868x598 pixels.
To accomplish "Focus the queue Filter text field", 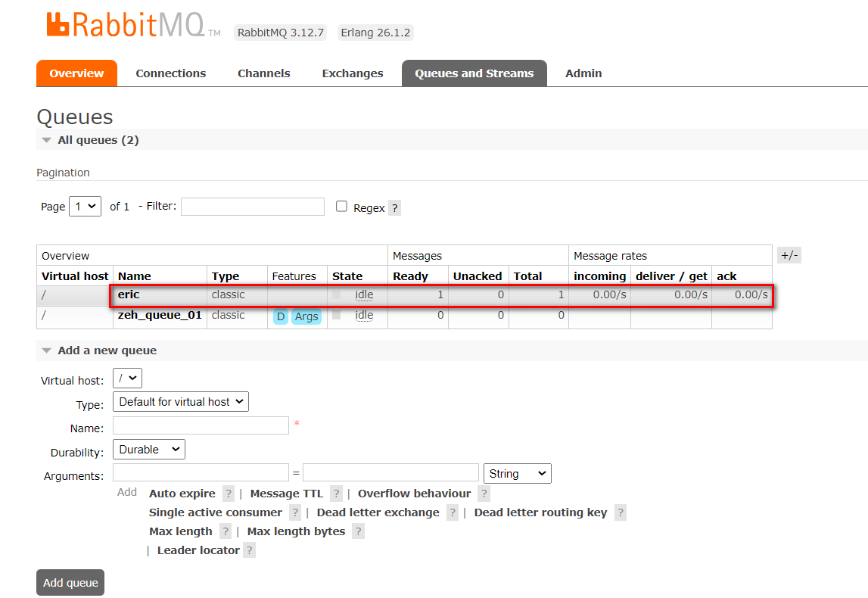I will pyautogui.click(x=252, y=207).
